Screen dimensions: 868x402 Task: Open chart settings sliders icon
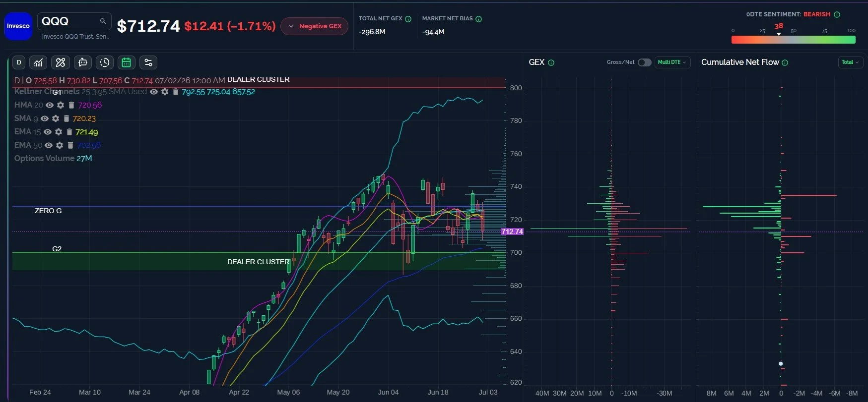pos(148,62)
